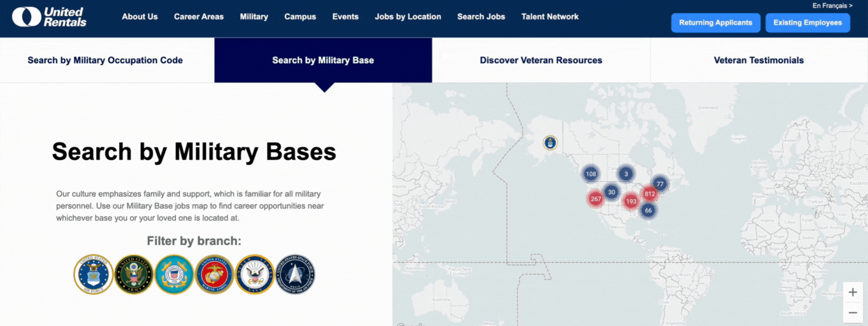Open the United Rentals logo homepage
868x326 pixels.
[x=49, y=17]
